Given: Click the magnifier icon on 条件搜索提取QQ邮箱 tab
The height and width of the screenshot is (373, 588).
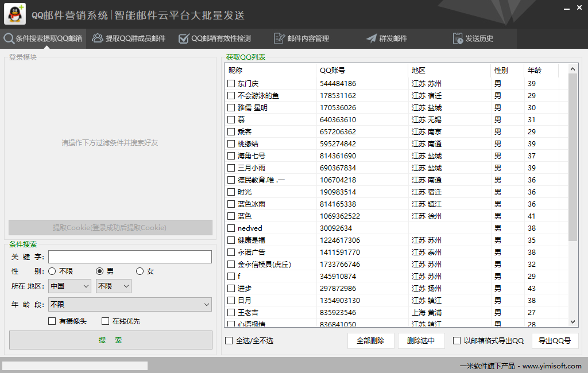Looking at the screenshot, I should point(9,38).
